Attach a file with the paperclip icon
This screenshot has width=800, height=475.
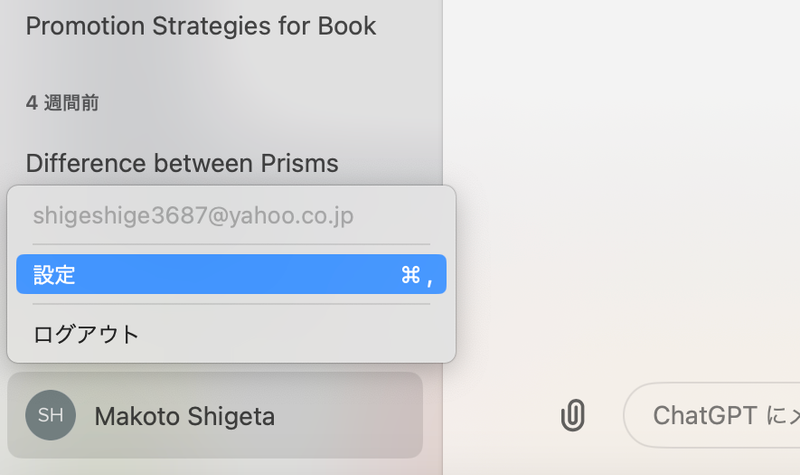[572, 415]
